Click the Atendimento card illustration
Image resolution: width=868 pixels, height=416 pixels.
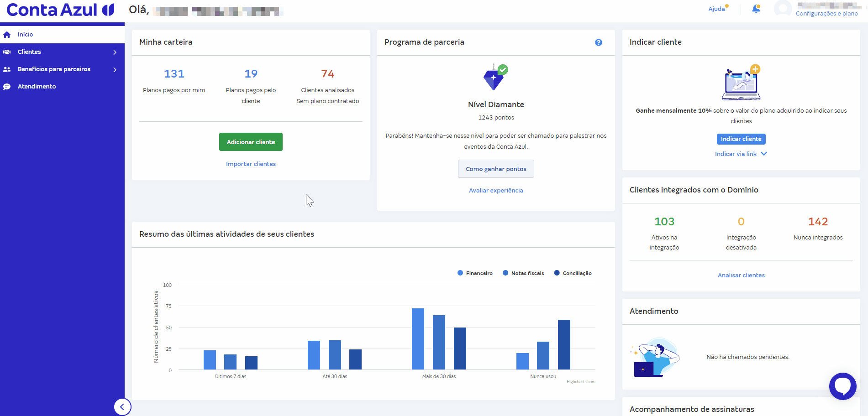pyautogui.click(x=655, y=357)
